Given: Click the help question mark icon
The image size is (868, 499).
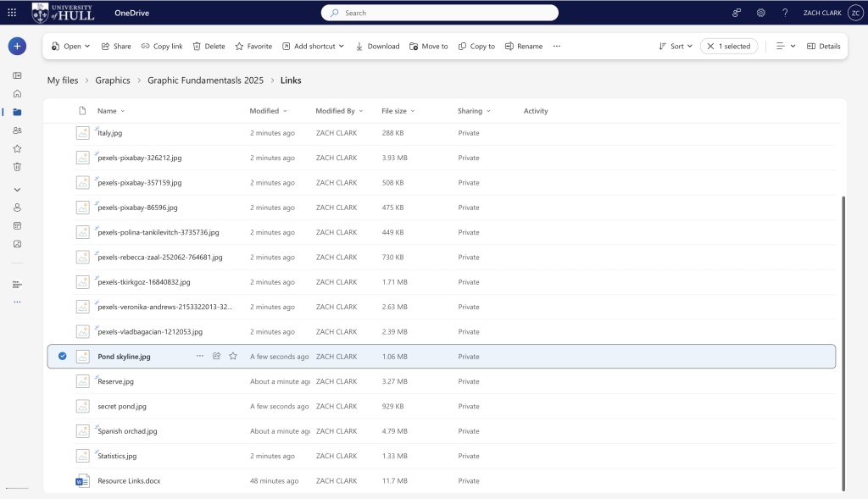Looking at the screenshot, I should [x=785, y=13].
